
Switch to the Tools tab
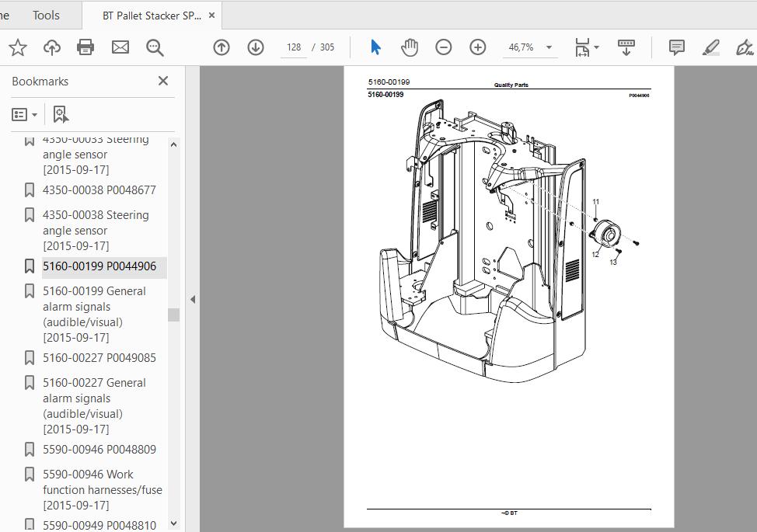click(x=46, y=16)
